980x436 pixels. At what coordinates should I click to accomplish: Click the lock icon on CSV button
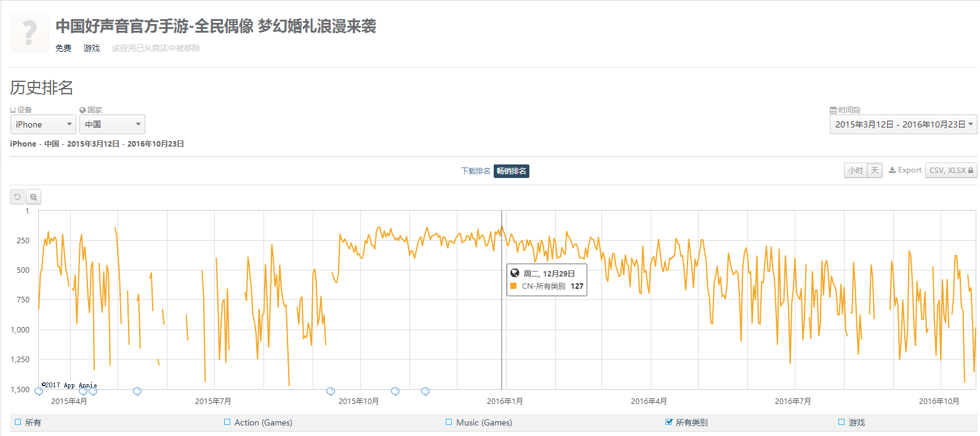[971, 171]
